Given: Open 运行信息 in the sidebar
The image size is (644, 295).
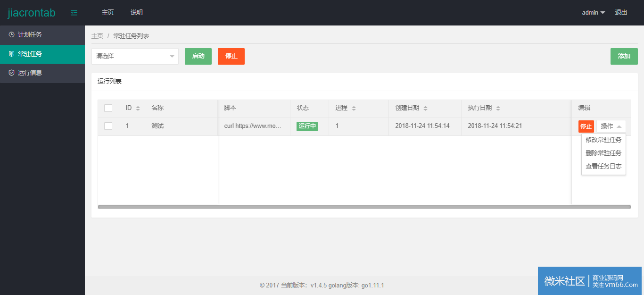Looking at the screenshot, I should point(42,73).
